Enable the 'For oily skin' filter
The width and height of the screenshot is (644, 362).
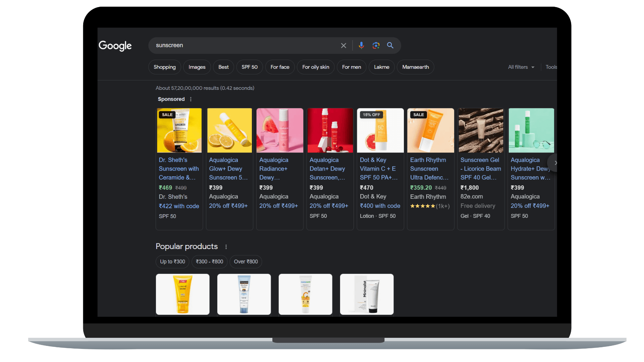(315, 67)
